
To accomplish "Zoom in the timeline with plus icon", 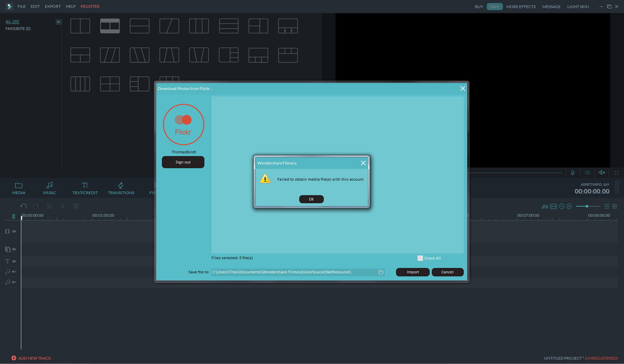I will click(x=569, y=206).
